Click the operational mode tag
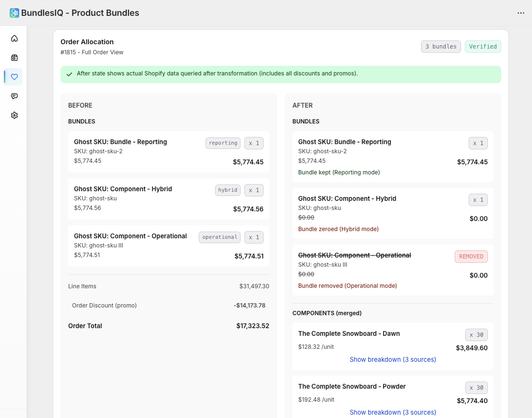532x418 pixels. click(219, 237)
